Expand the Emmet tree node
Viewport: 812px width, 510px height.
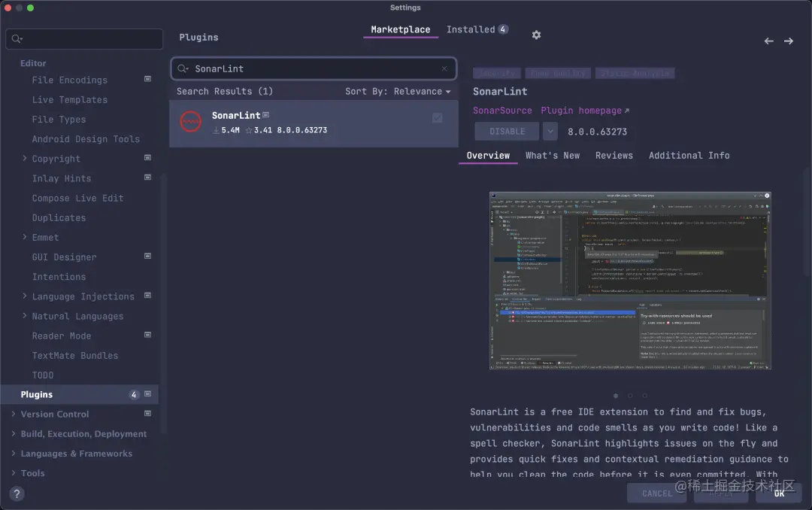[x=24, y=237]
